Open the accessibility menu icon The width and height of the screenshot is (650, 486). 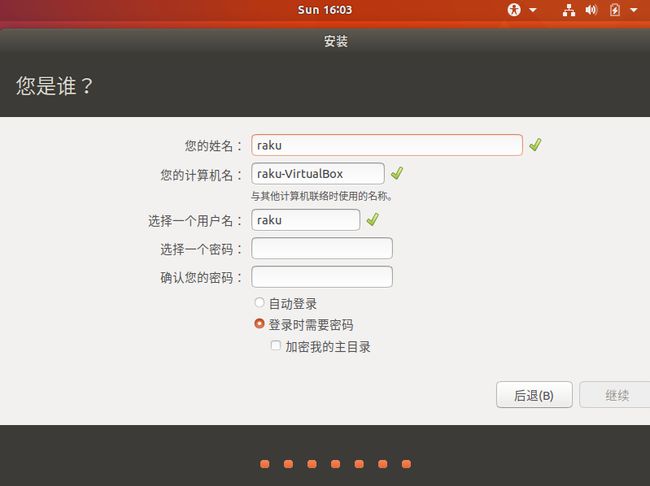coord(514,10)
